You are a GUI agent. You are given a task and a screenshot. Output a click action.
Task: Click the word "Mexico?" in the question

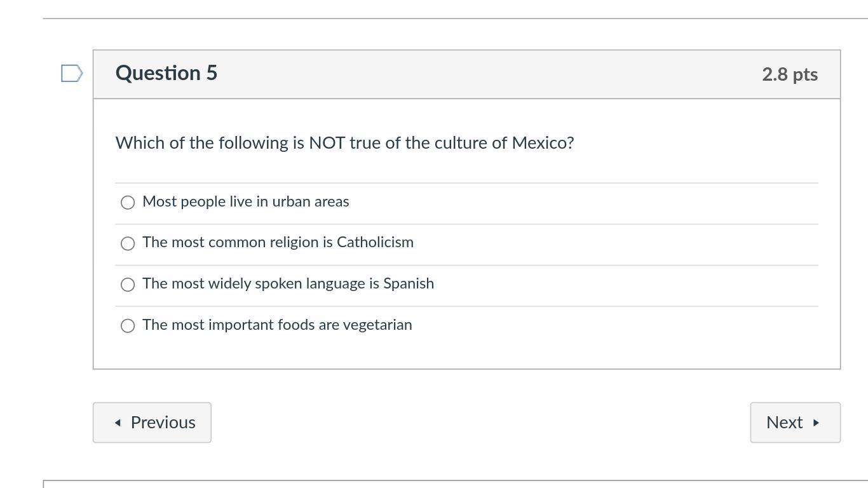543,143
